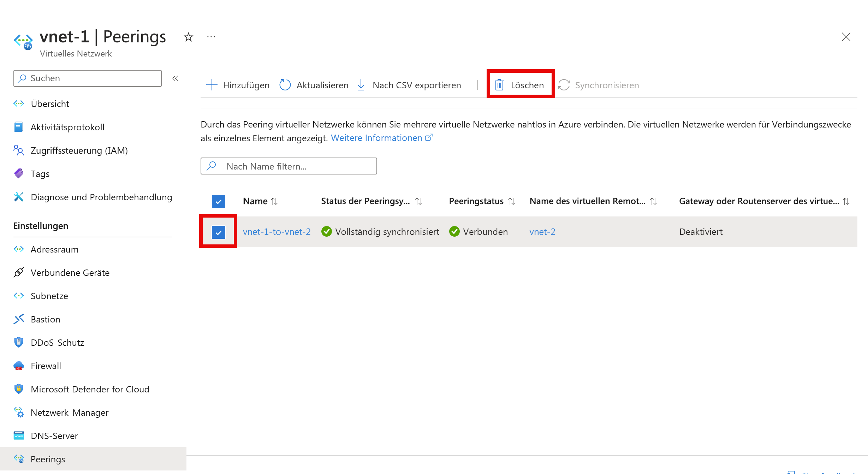This screenshot has height=474, width=868.
Task: Toggle the select-all checkbox in table header
Action: [218, 201]
